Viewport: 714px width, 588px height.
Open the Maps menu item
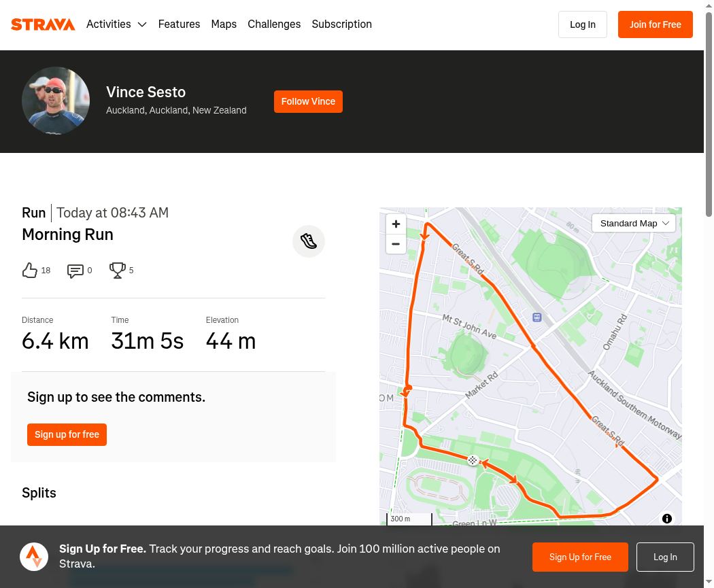click(x=224, y=24)
